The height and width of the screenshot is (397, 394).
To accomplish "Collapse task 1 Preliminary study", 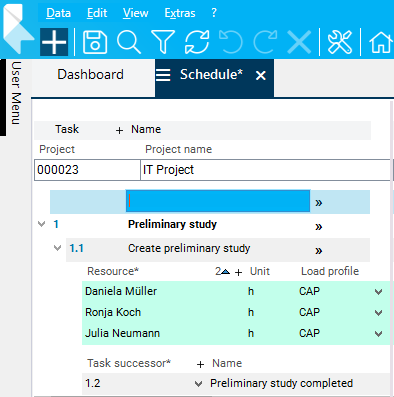I will click(x=42, y=224).
